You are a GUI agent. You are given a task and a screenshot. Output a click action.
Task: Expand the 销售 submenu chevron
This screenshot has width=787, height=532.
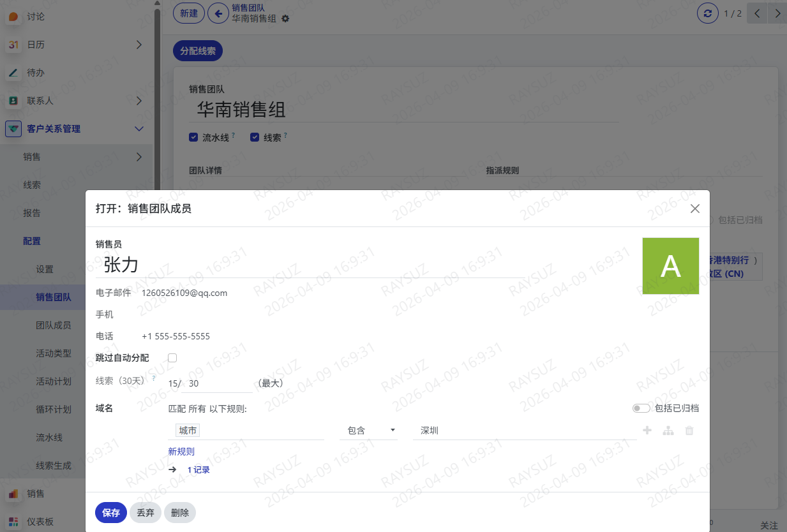tap(139, 157)
